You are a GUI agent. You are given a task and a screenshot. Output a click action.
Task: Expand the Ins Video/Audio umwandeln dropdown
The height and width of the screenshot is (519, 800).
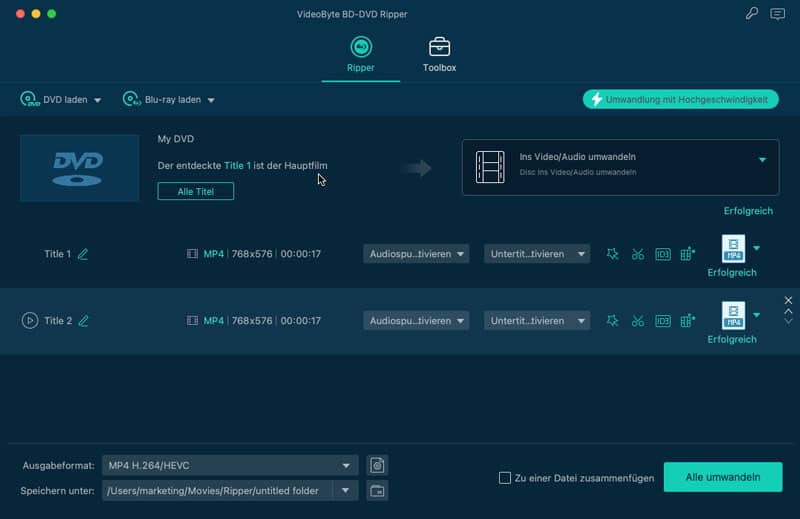pyautogui.click(x=762, y=160)
